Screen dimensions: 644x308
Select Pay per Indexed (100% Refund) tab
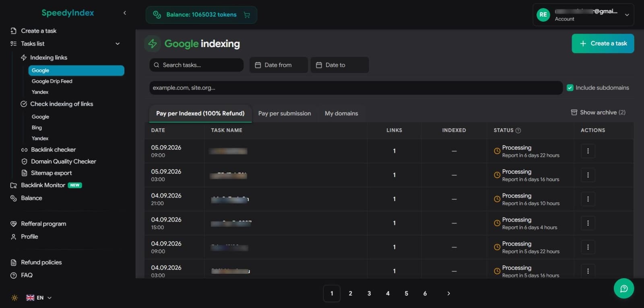pyautogui.click(x=200, y=113)
